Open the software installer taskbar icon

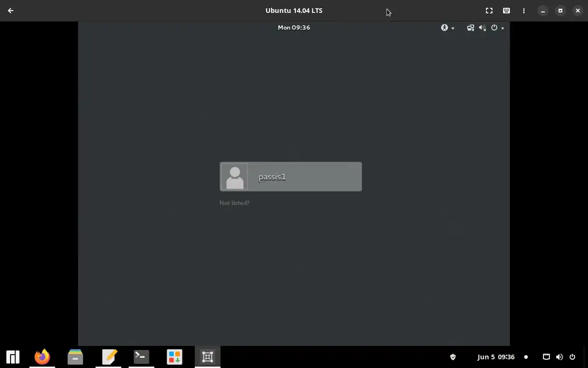175,357
